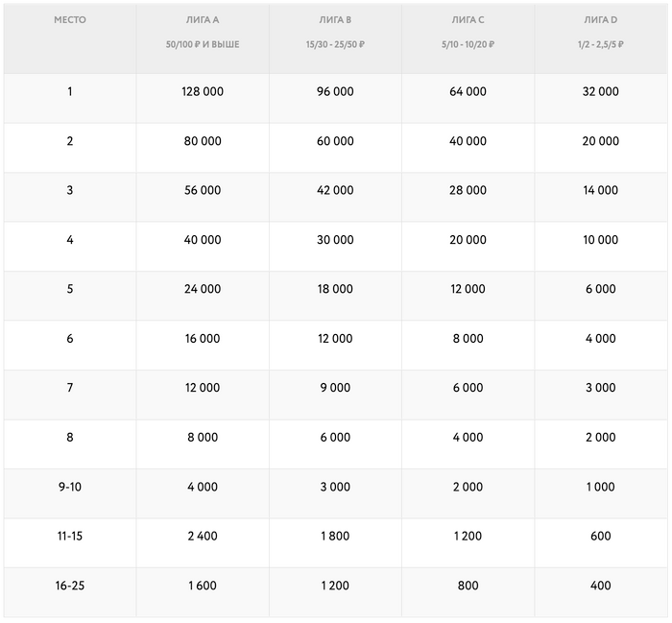The height and width of the screenshot is (623, 672).
Task: Click the 80 000 cell in Лига A
Action: [x=202, y=141]
